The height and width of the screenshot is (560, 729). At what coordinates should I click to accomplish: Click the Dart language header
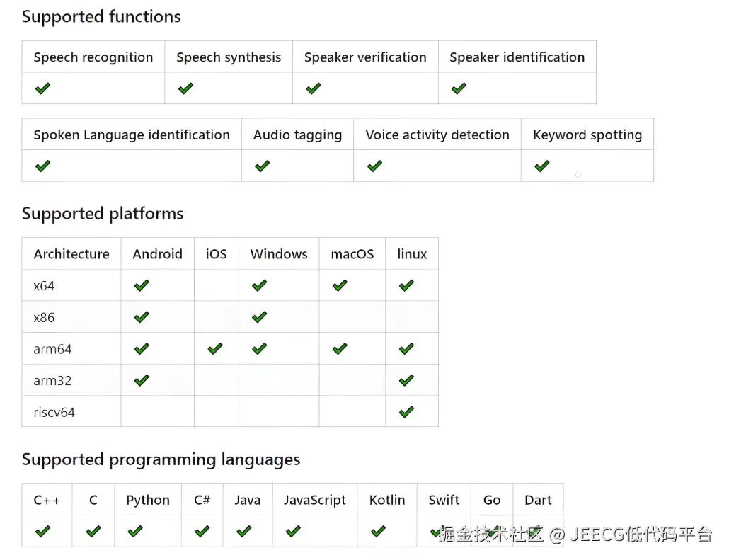point(538,500)
